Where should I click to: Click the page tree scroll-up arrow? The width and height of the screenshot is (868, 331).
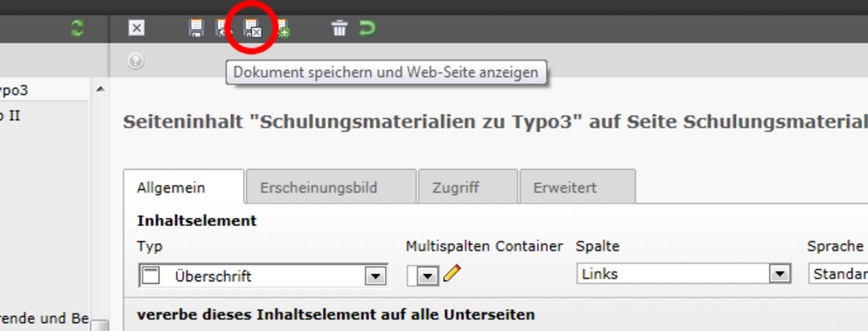point(101,88)
